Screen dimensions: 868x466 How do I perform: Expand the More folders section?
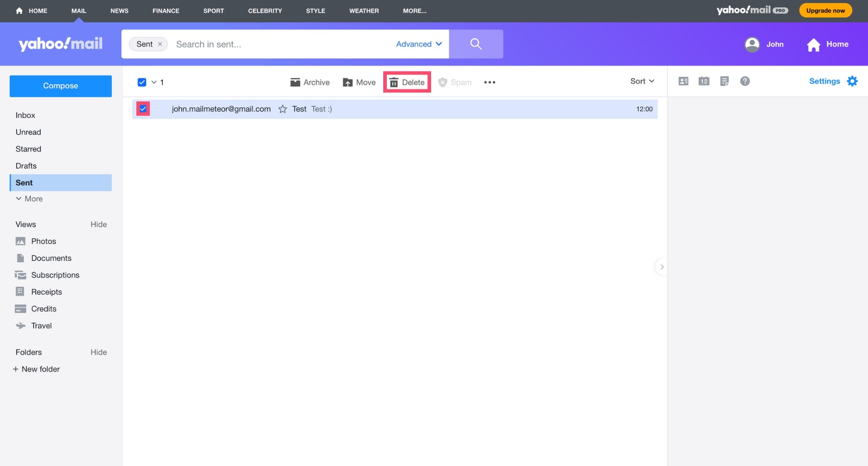tap(29, 199)
